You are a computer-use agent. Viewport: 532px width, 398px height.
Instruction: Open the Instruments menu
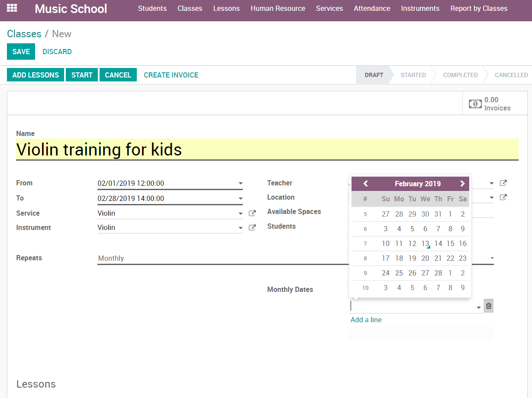coord(420,9)
